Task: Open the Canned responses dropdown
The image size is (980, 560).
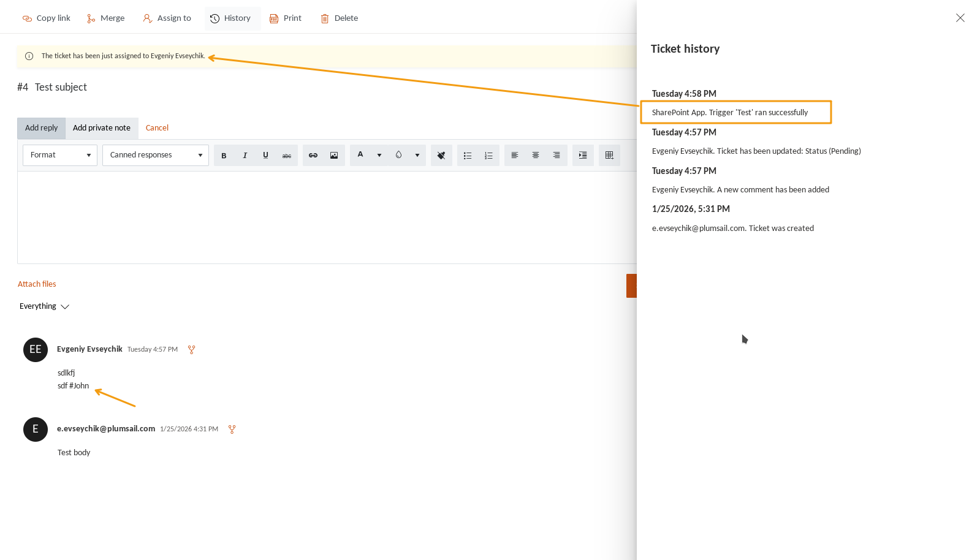Action: (x=156, y=156)
